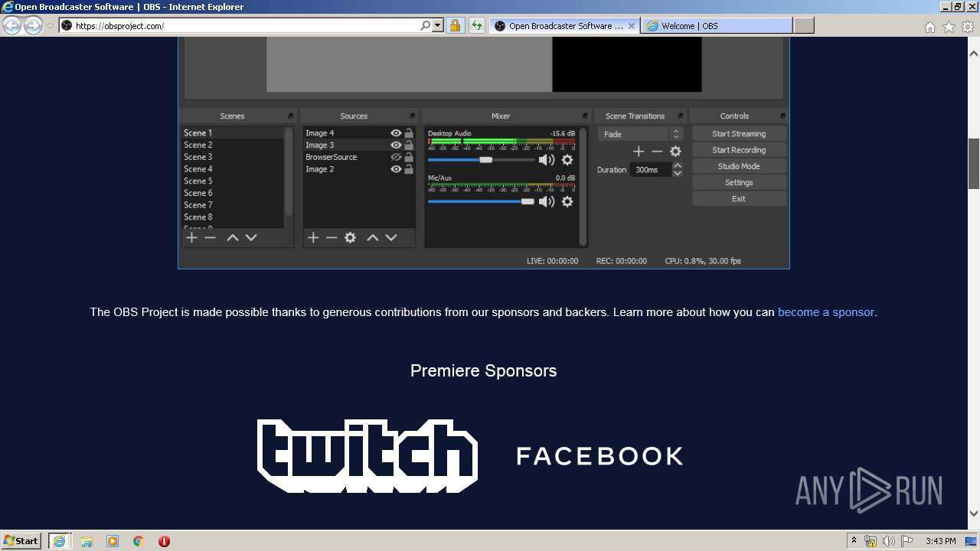The image size is (980, 551).
Task: Decrease the transition Duration with the down arrow
Action: [x=677, y=174]
